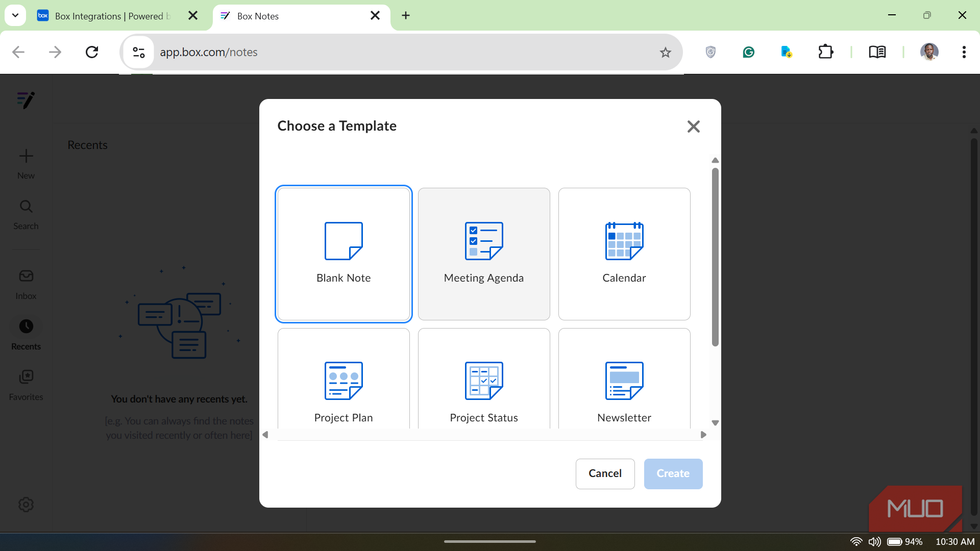This screenshot has width=980, height=551.
Task: Choose the Project Status template
Action: click(x=484, y=379)
